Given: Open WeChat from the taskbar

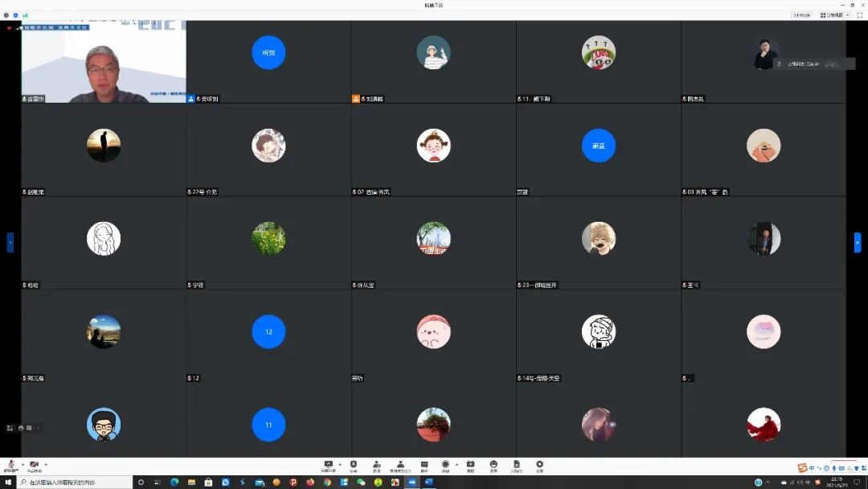Looking at the screenshot, I should (361, 483).
